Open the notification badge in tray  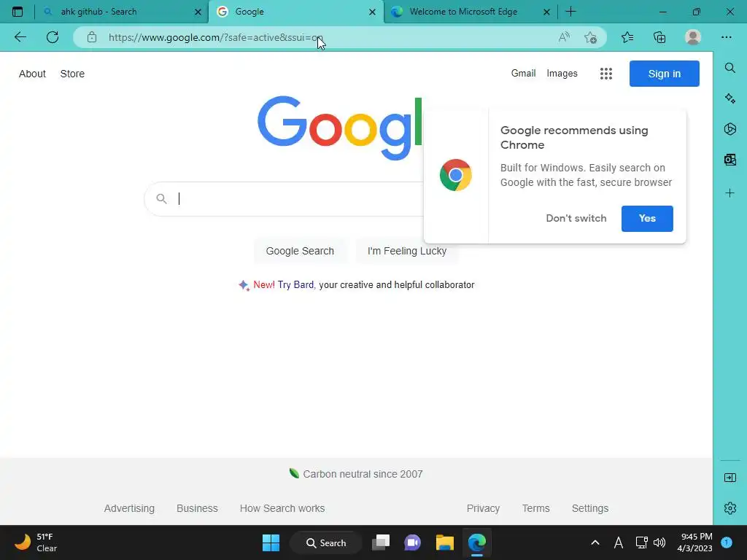[x=727, y=542]
